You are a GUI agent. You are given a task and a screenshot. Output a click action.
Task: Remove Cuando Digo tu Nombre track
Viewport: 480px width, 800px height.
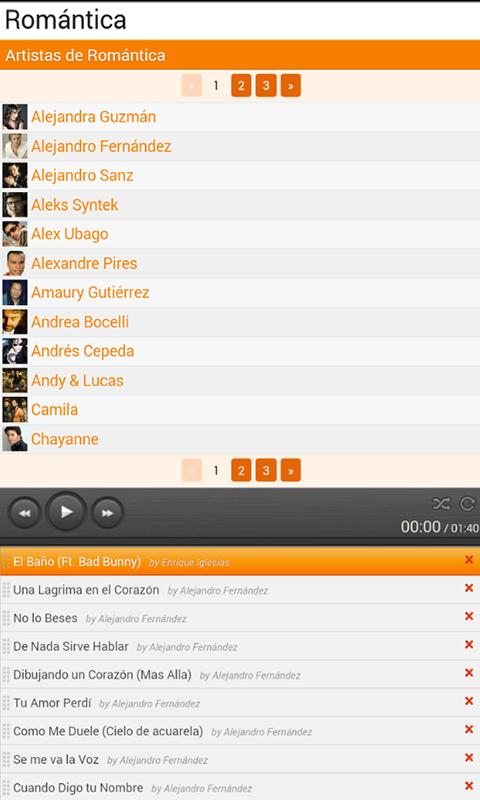click(x=469, y=786)
